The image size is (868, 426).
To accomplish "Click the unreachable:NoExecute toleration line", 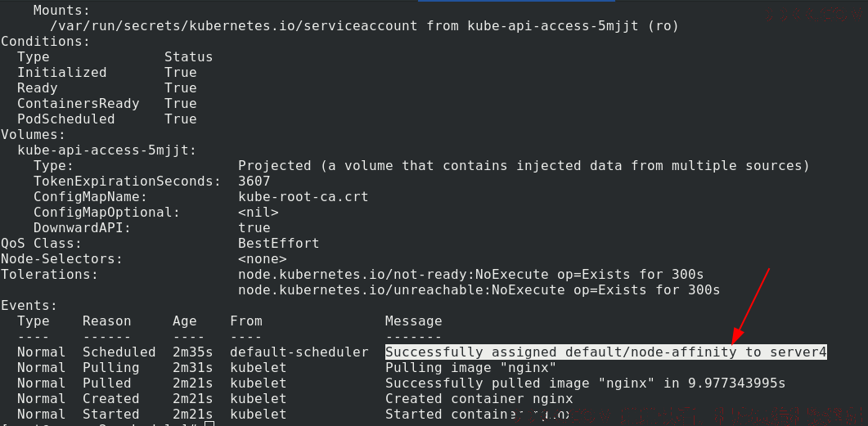I will click(479, 290).
